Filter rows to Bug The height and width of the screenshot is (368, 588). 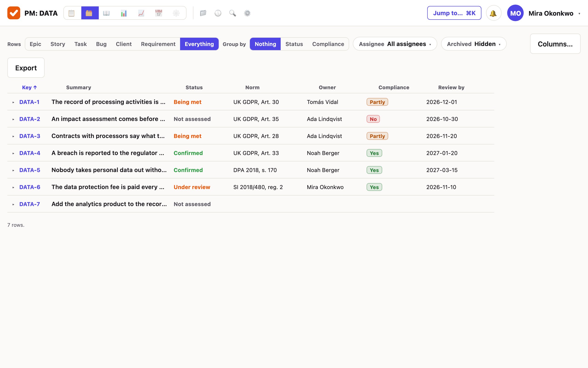click(x=101, y=44)
